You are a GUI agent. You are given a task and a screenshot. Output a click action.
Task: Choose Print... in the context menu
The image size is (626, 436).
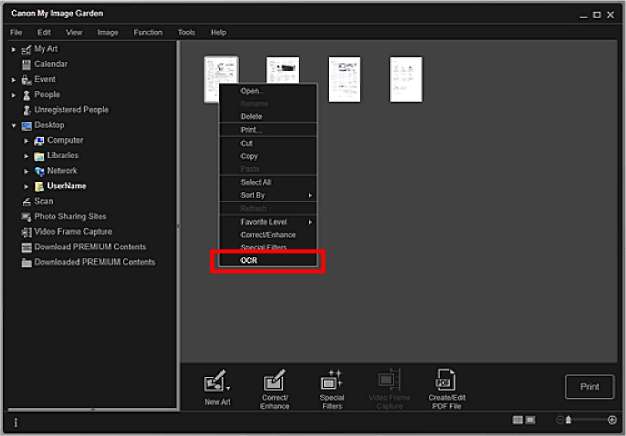251,130
